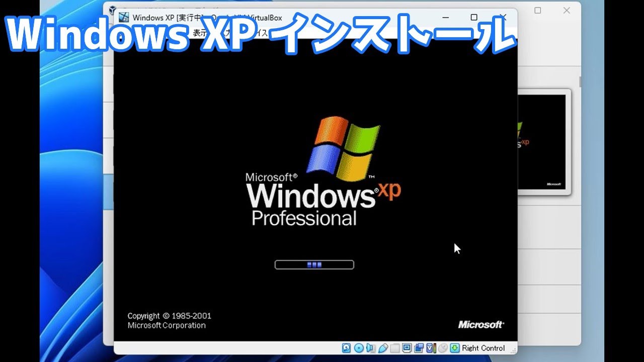644x362 pixels.
Task: Click the VirtualBox icon in VM title bar
Action: 124,18
